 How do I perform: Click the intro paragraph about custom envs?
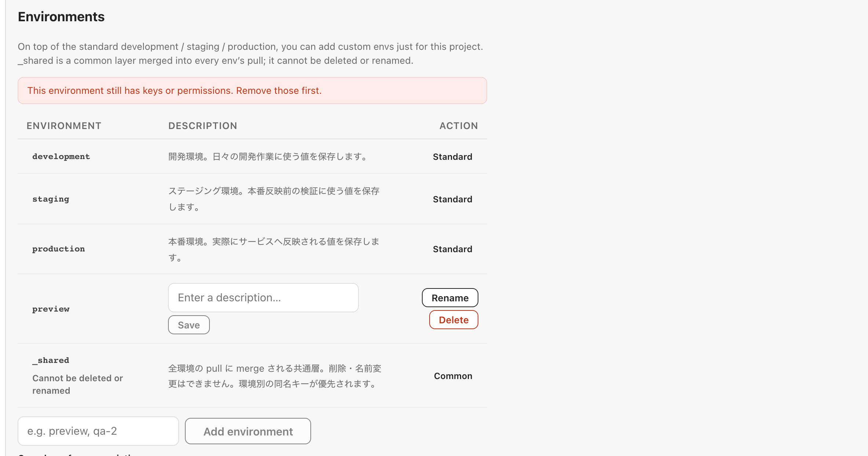point(251,54)
